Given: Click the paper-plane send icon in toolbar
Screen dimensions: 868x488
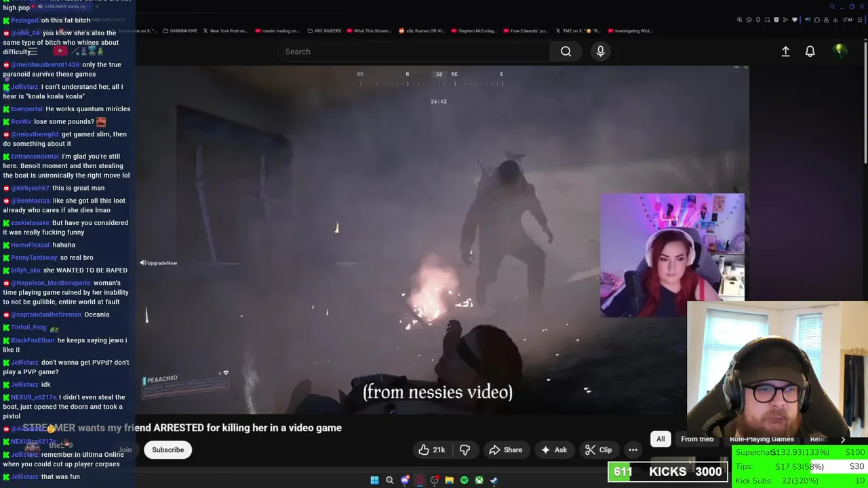Looking at the screenshot, I should [785, 20].
